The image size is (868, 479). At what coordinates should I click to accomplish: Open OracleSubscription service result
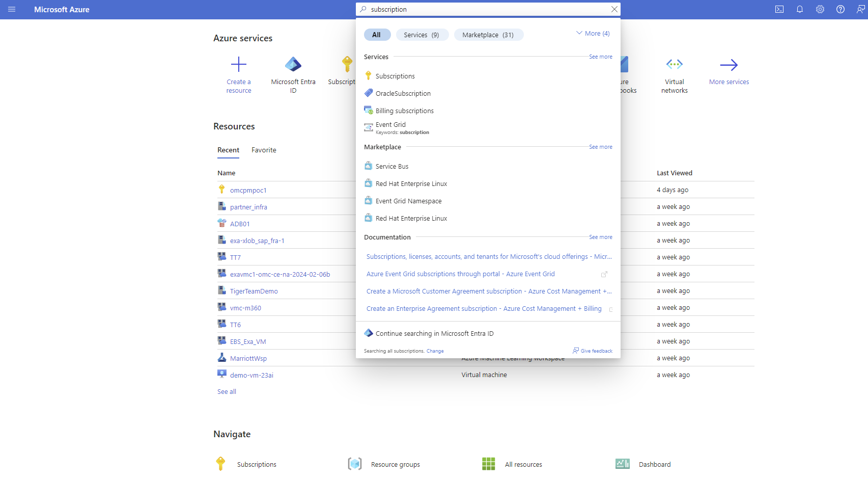(x=403, y=93)
